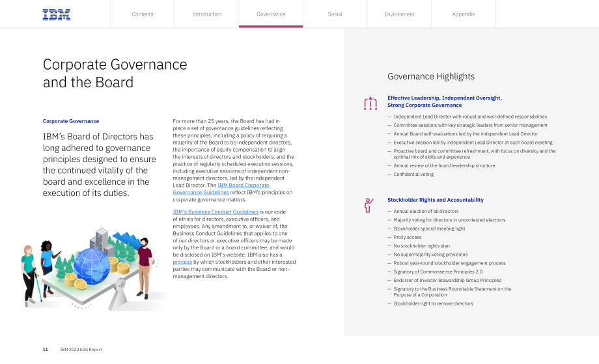
Task: Click 'Independent Lead Director with robust' bullet
Action: point(470,117)
